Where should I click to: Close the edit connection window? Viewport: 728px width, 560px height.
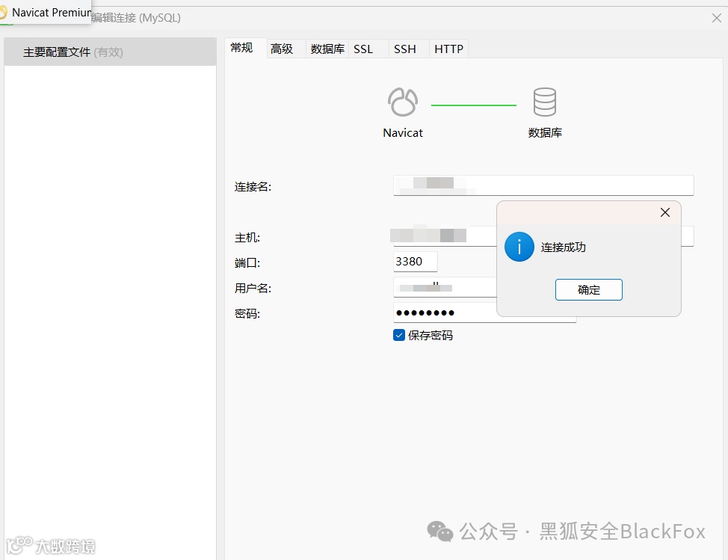pos(716,18)
